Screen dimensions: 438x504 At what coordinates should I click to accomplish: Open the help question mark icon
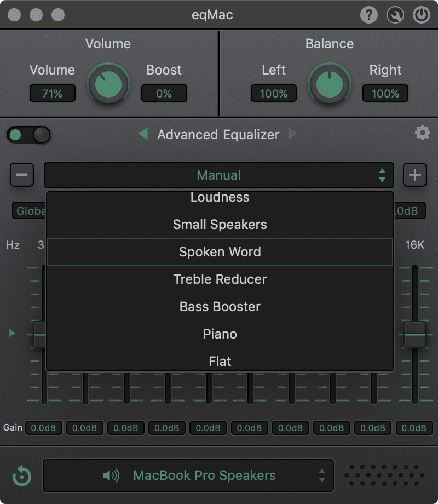click(369, 15)
